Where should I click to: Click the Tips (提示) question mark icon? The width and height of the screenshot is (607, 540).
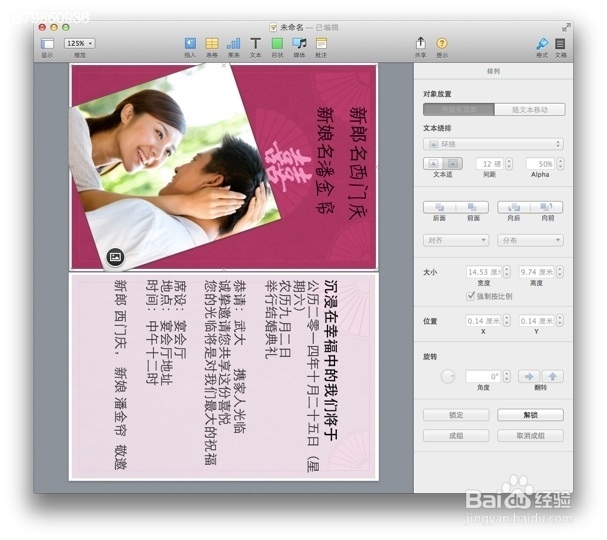tap(442, 43)
